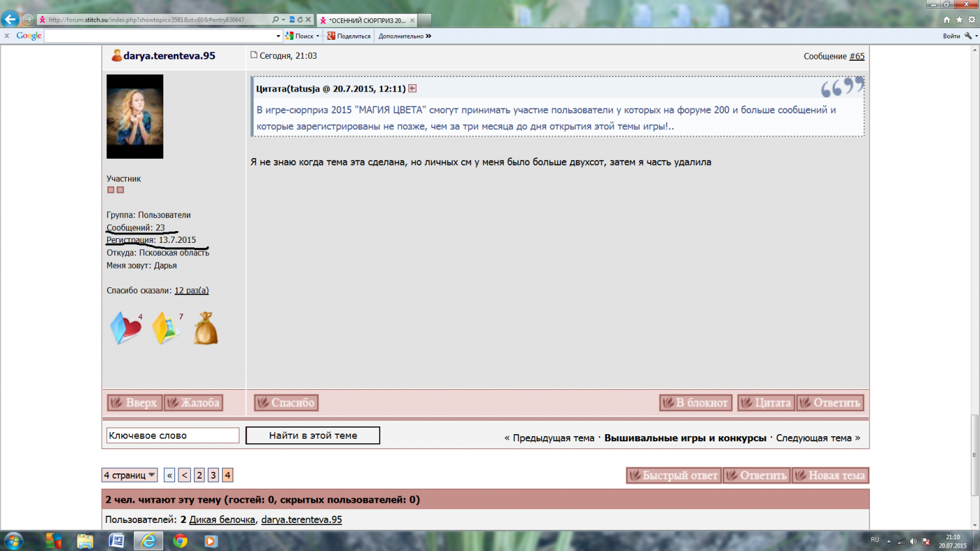Click the money bag award icon
980x551 pixels.
206,328
